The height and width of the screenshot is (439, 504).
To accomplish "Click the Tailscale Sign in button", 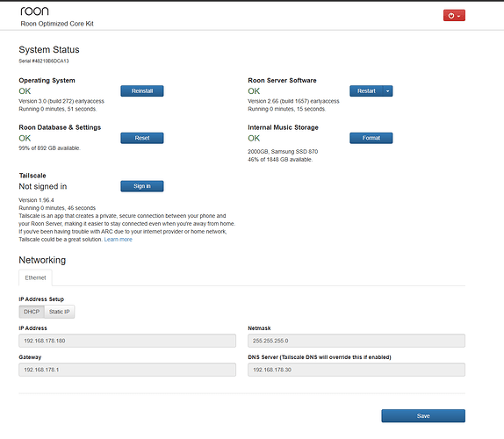I will click(141, 186).
